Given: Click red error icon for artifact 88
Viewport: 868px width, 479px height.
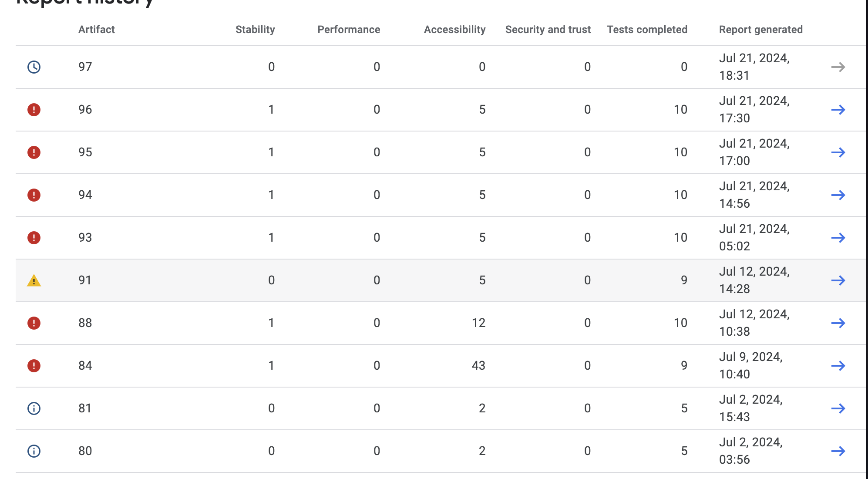Looking at the screenshot, I should click(34, 323).
